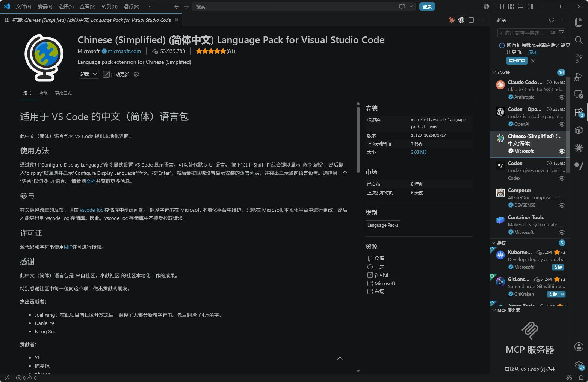The width and height of the screenshot is (588, 382).
Task: Open the 文件(F) menu
Action: click(24, 6)
